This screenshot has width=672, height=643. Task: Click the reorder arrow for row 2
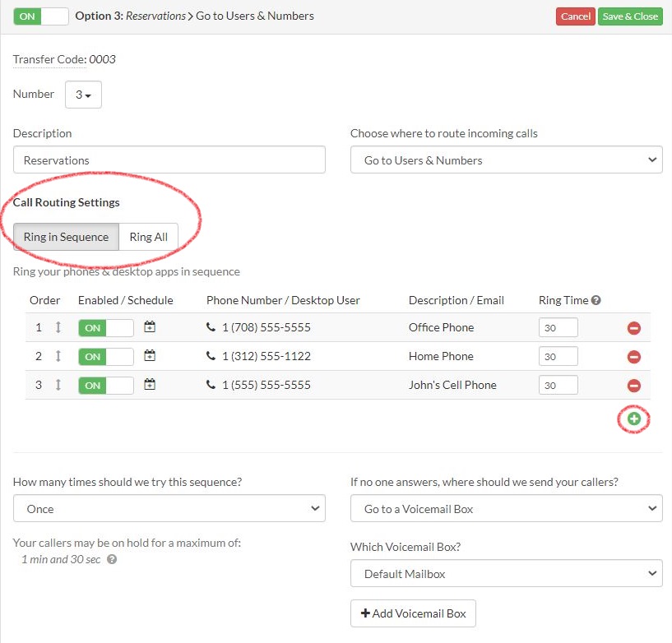tap(58, 356)
